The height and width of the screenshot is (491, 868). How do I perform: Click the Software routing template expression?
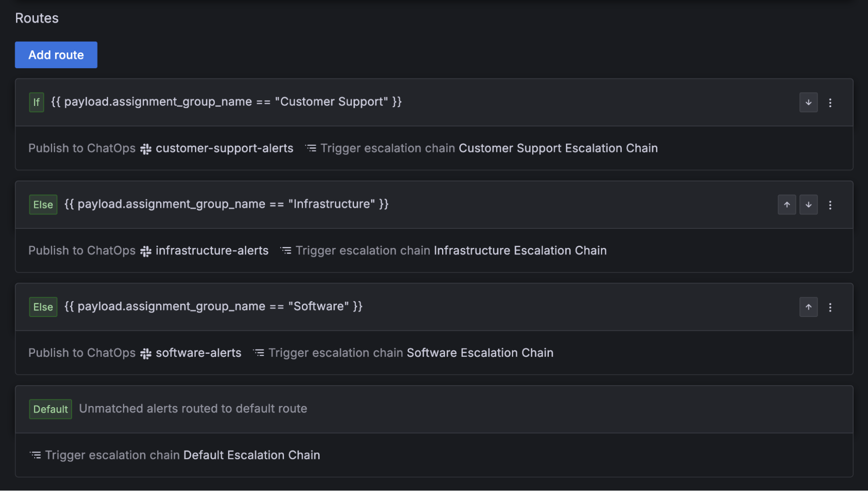[213, 306]
